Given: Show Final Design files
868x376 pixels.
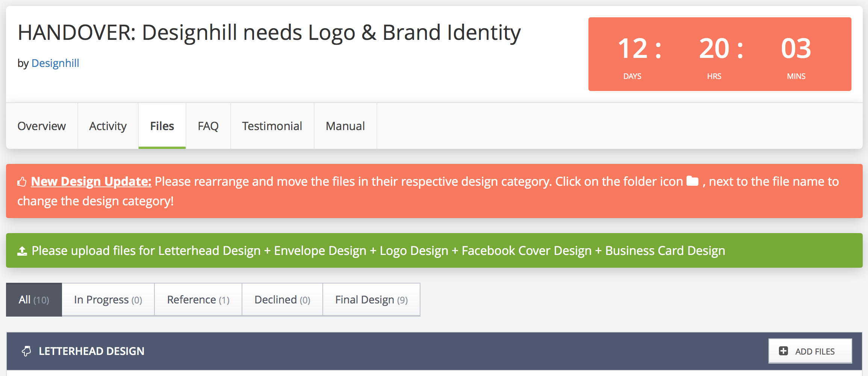Looking at the screenshot, I should click(x=372, y=300).
